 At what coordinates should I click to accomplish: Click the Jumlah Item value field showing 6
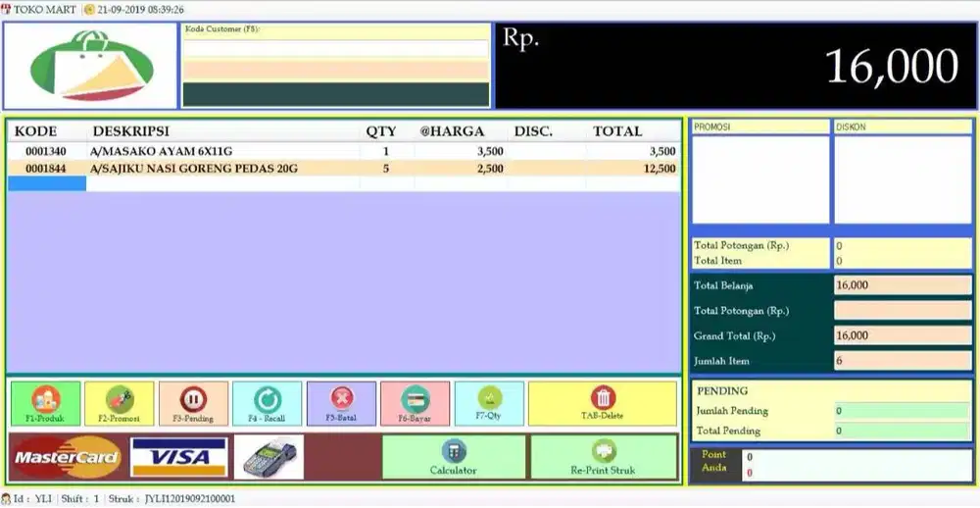coord(903,360)
